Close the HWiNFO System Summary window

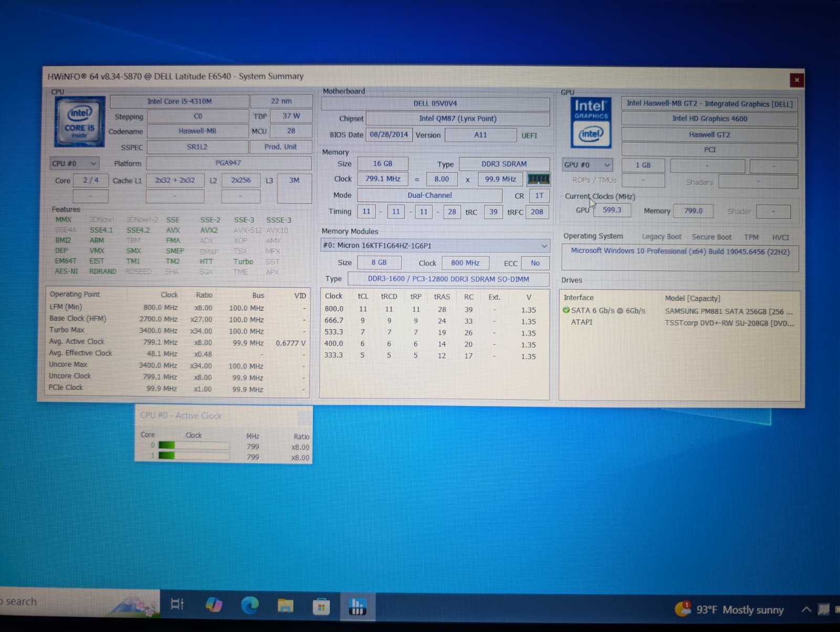tap(796, 80)
